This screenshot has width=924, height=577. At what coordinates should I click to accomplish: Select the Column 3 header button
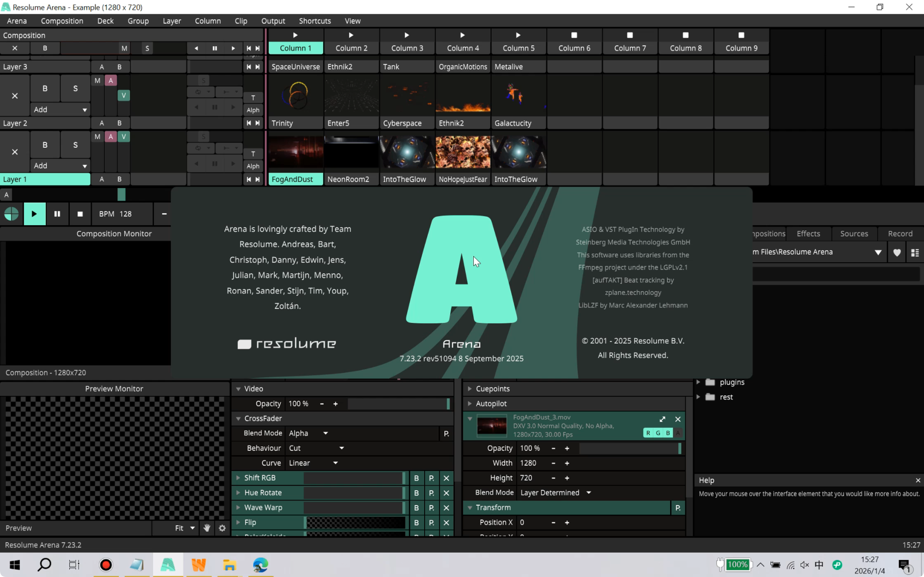[407, 48]
